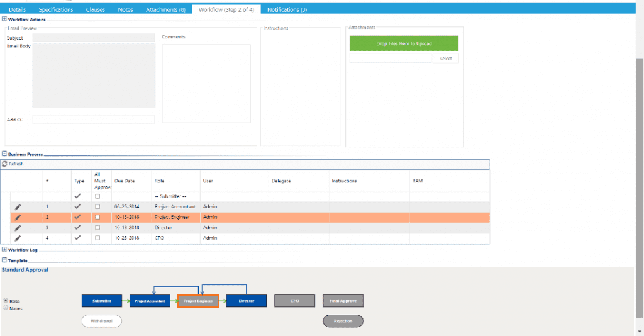Toggle All Must Approve for Project Engineer row

coord(97,217)
